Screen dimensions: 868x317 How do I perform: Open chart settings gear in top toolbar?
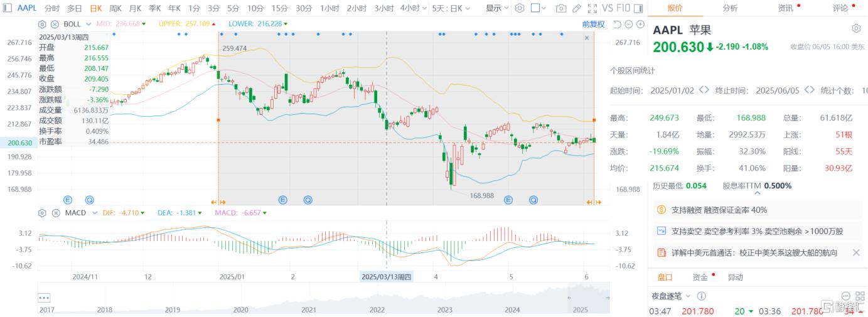coord(520,8)
